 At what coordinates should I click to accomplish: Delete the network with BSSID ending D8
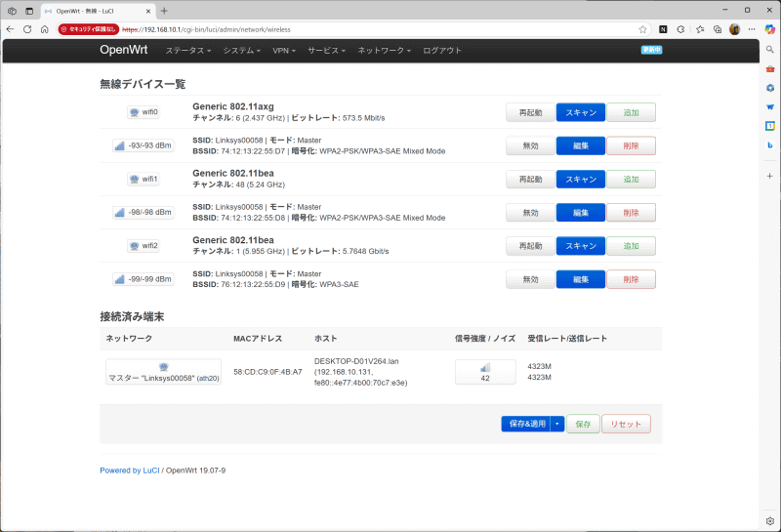click(631, 213)
